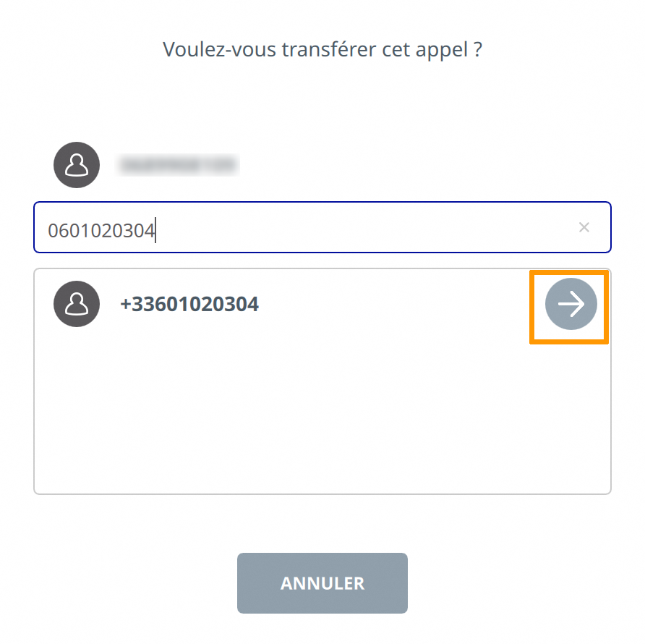Click the person silhouette in the results row
This screenshot has height=644, width=645.
(x=77, y=304)
